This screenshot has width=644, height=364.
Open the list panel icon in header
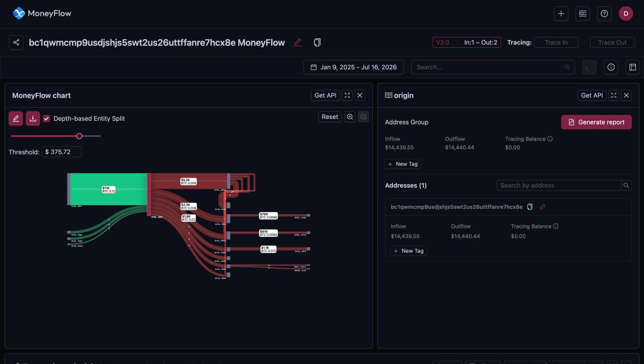click(583, 14)
